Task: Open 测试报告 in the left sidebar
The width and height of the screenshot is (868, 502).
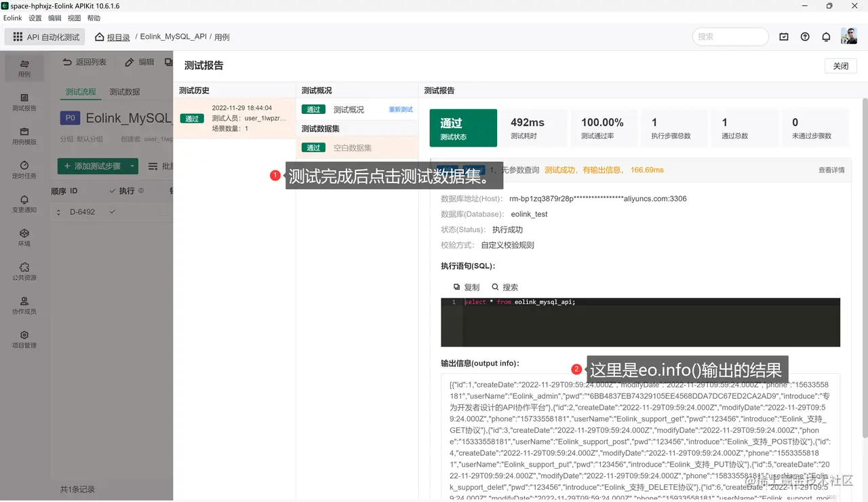Action: pyautogui.click(x=24, y=102)
